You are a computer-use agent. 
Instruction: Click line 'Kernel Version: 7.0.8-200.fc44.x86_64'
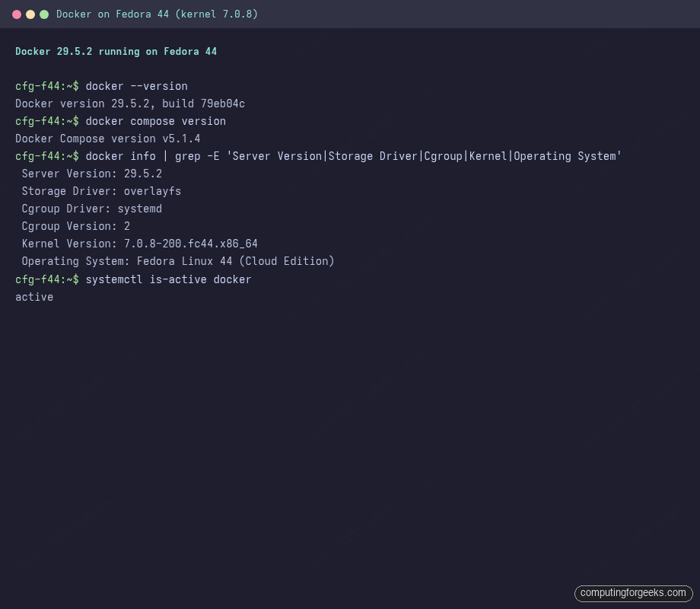point(140,244)
